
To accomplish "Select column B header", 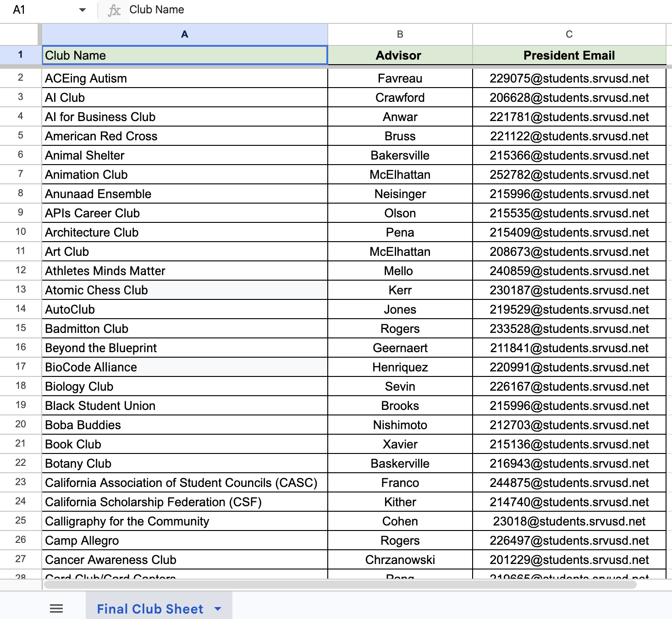I will click(400, 34).
